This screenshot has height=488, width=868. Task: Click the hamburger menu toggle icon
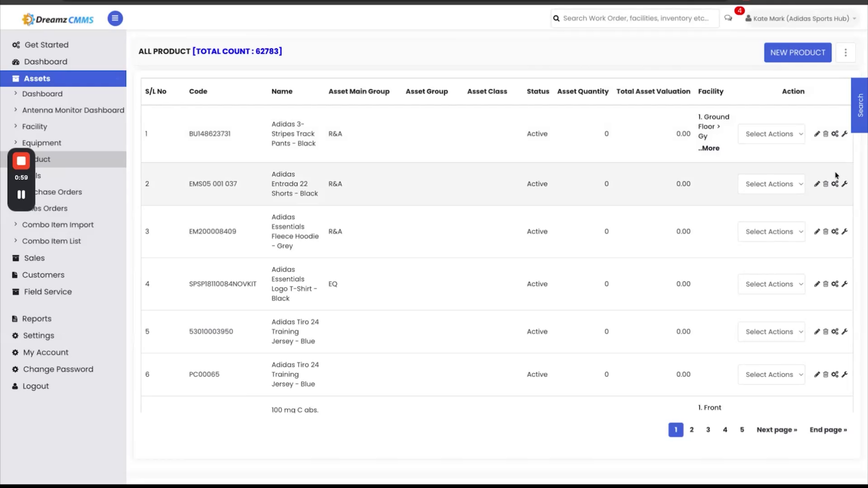(x=115, y=18)
